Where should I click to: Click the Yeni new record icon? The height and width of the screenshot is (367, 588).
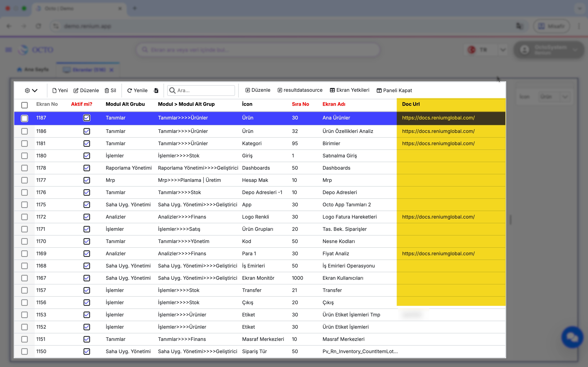tap(55, 91)
